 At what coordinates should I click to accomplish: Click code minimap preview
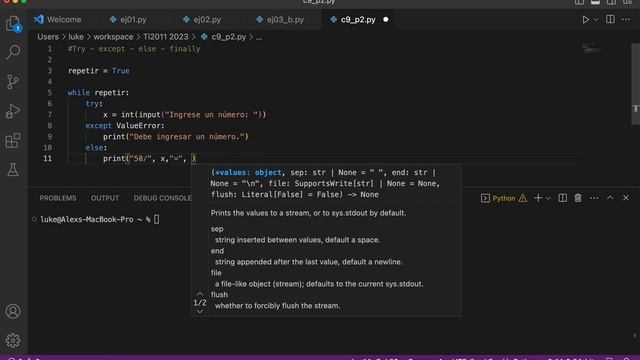pyautogui.click(x=591, y=49)
